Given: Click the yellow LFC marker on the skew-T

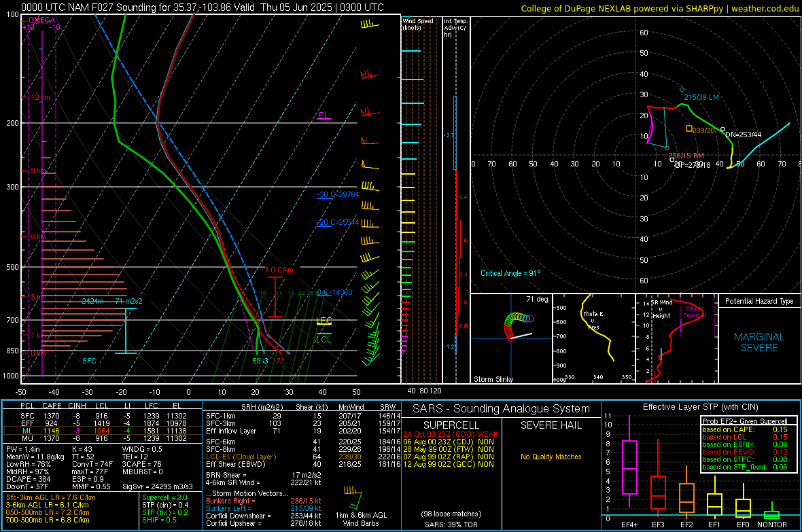Looking at the screenshot, I should (324, 321).
